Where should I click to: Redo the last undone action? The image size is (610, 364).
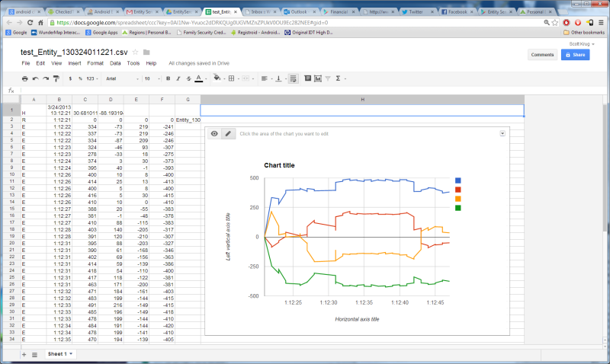click(x=46, y=78)
